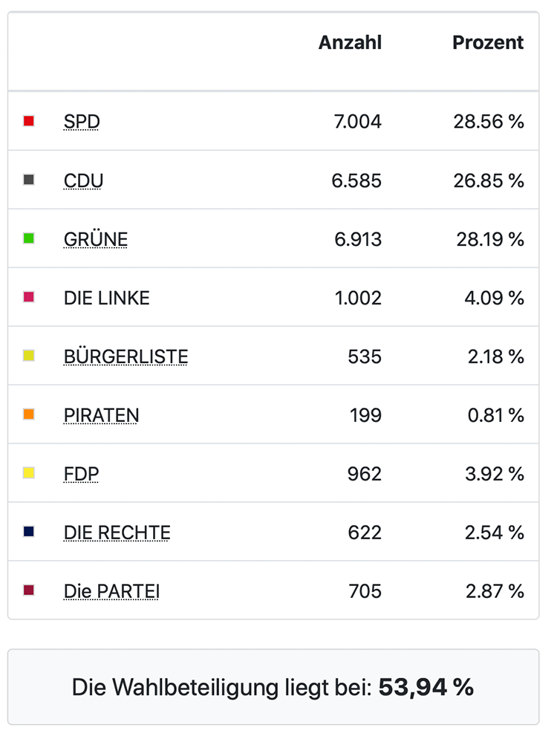Click the Prozent column header
This screenshot has width=560, height=742.
[488, 43]
